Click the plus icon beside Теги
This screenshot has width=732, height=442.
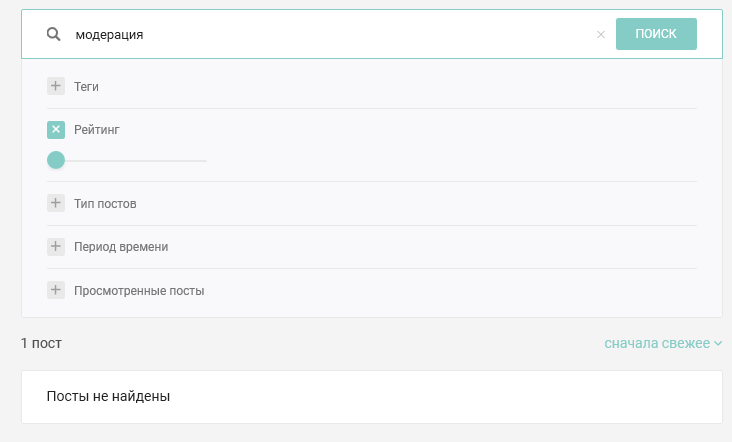56,86
